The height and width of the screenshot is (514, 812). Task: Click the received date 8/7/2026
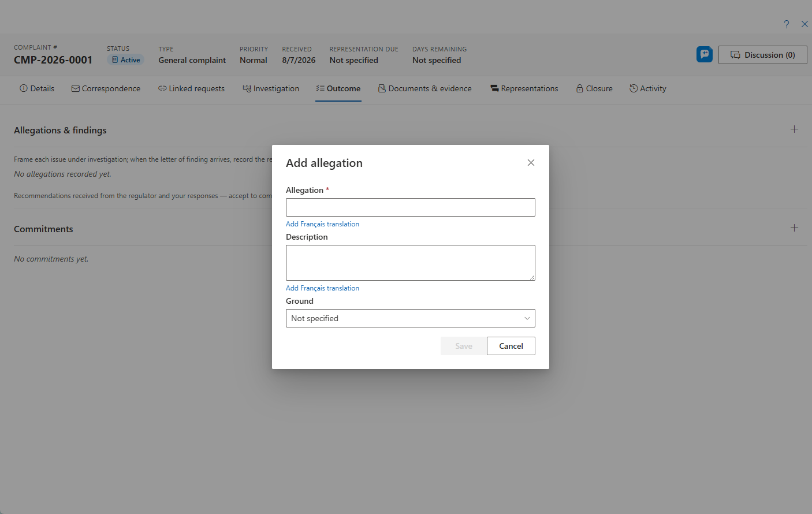tap(299, 60)
